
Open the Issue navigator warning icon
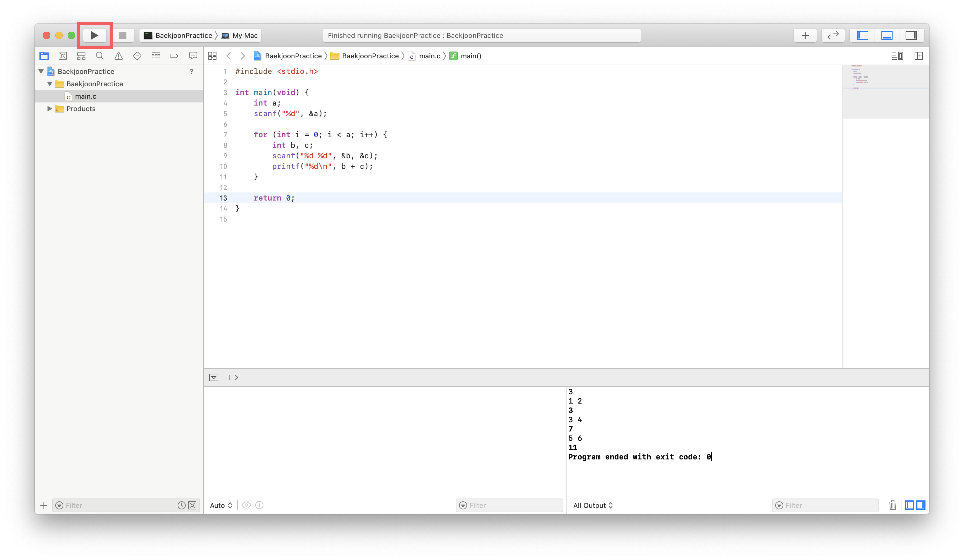point(119,56)
